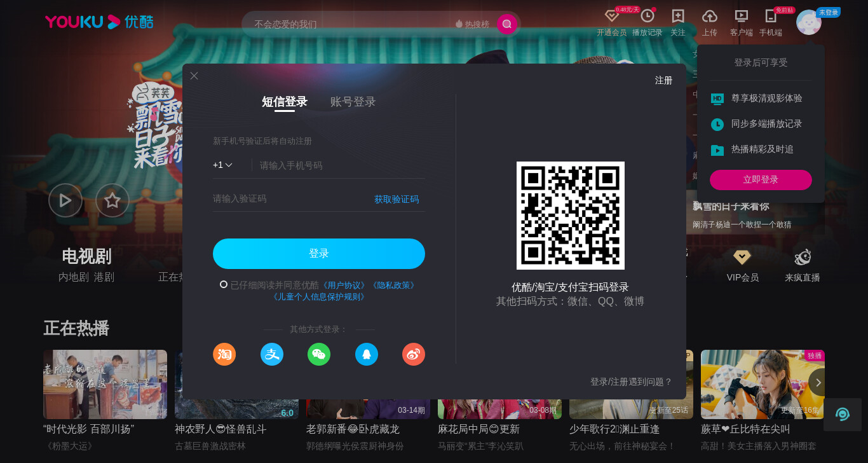Image resolution: width=868 pixels, height=463 pixels.
Task: Open the customer service chat icon
Action: click(x=843, y=415)
